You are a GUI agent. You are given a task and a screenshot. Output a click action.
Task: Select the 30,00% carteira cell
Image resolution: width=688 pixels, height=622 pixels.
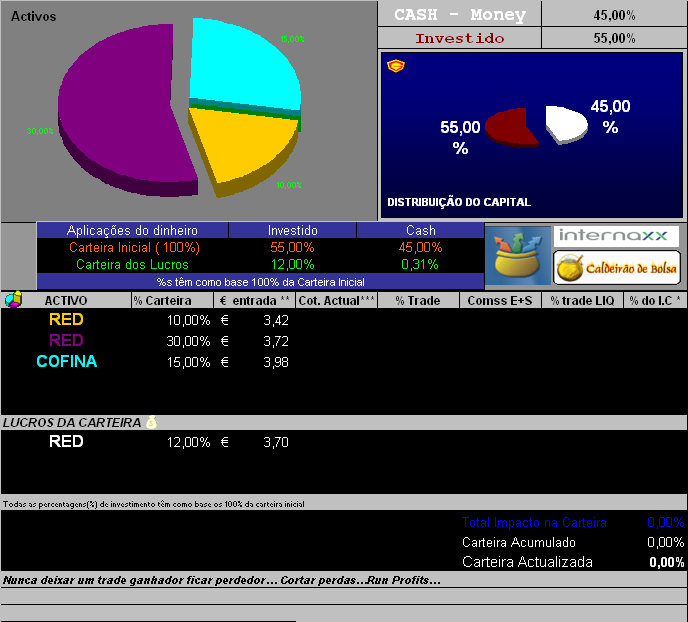point(188,341)
